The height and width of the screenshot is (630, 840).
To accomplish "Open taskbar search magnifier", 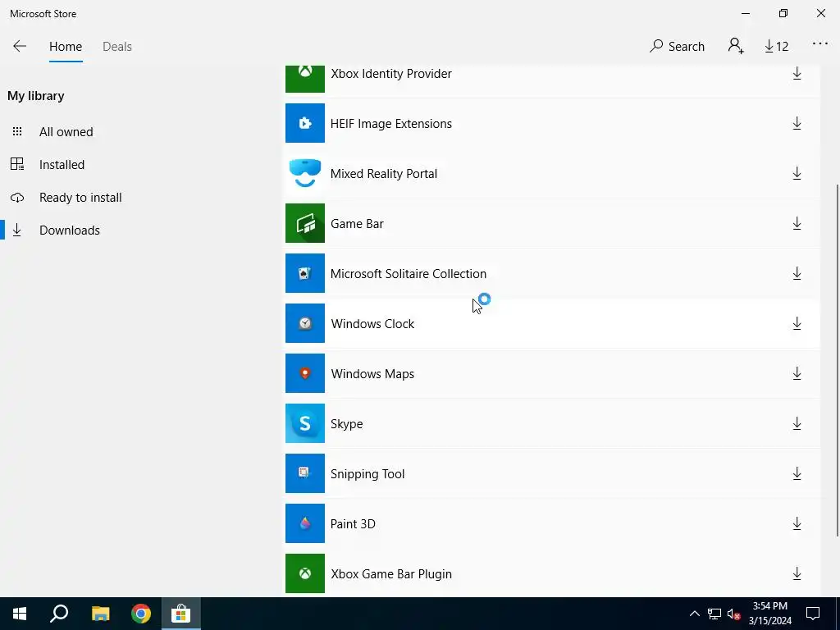I will (x=59, y=614).
